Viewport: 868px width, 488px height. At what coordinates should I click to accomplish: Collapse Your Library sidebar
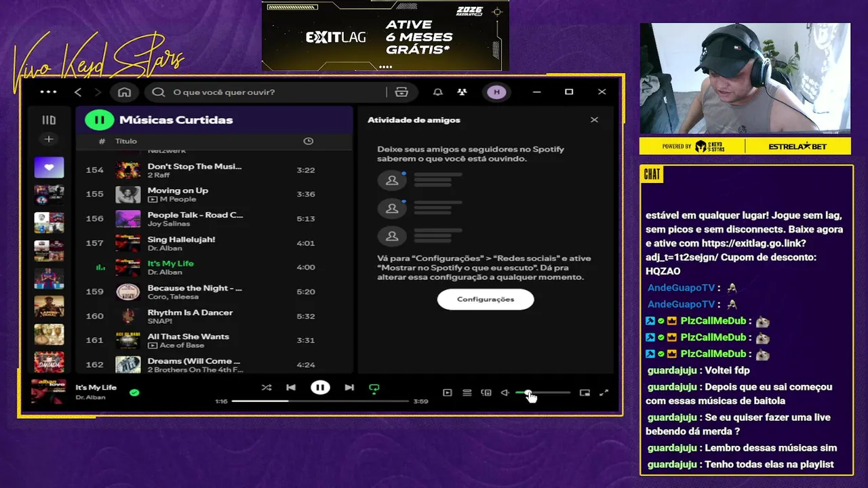coord(49,120)
